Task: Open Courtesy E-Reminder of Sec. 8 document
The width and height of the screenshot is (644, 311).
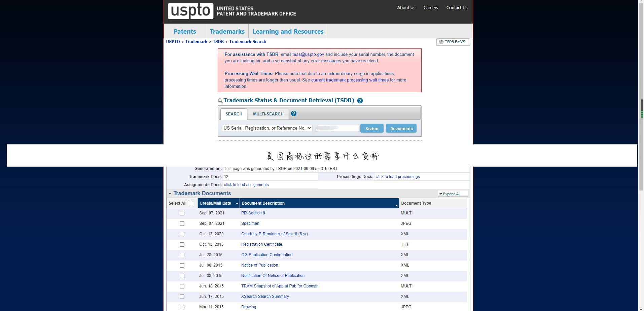Action: (275, 234)
